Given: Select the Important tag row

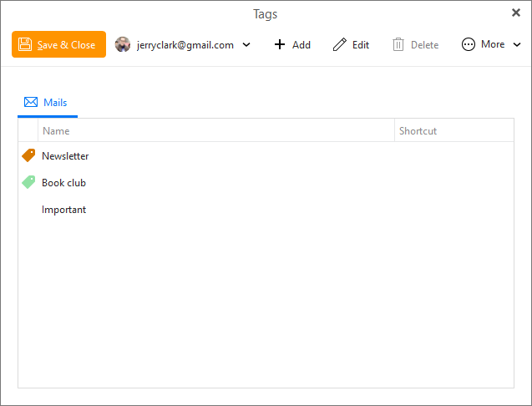Looking at the screenshot, I should coord(266,210).
